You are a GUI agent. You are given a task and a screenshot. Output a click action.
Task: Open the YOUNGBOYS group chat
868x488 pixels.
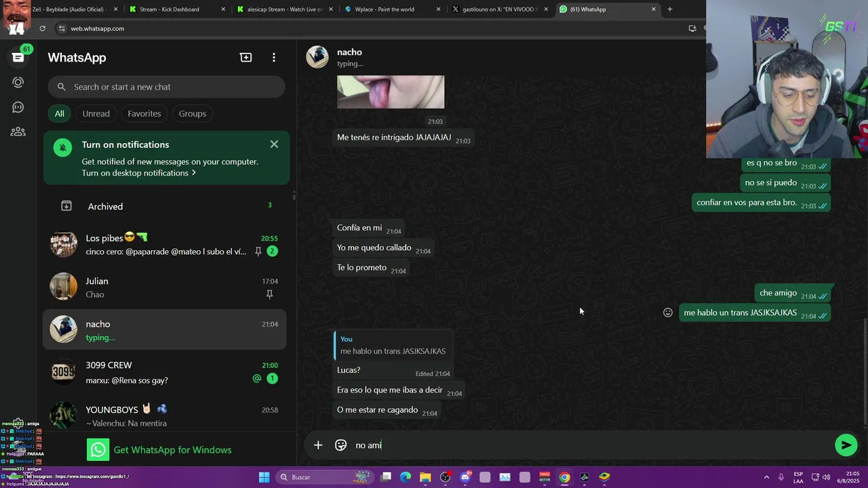(x=166, y=414)
